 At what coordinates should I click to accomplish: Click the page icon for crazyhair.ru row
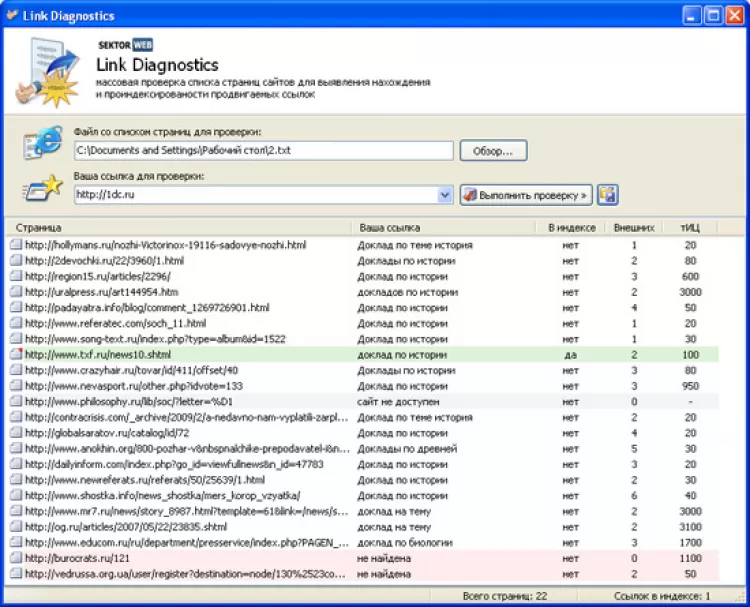point(16,370)
